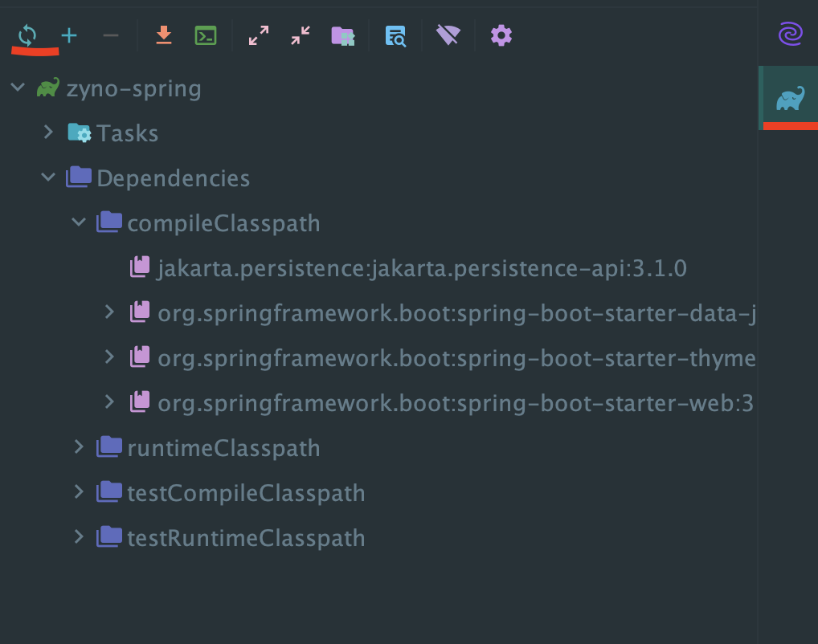Select spring-boot-starter-web:3 library row
Viewport: 818px width, 644px height.
click(378, 402)
